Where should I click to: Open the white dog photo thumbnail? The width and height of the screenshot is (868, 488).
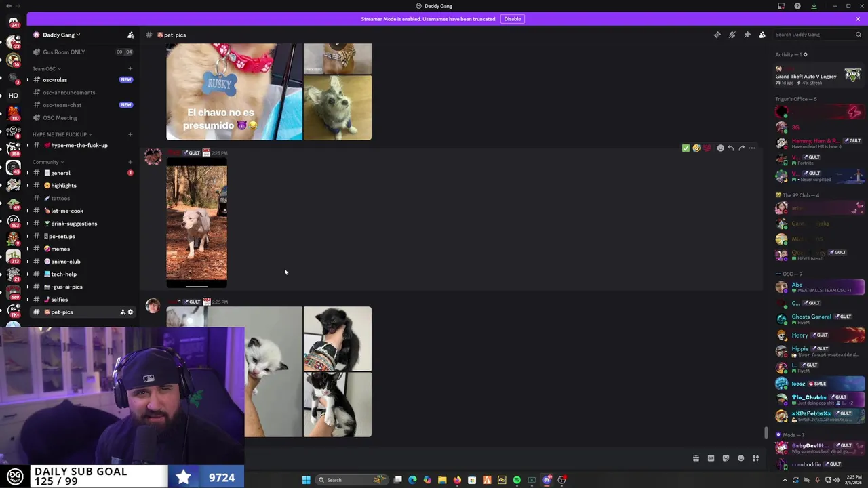point(197,223)
